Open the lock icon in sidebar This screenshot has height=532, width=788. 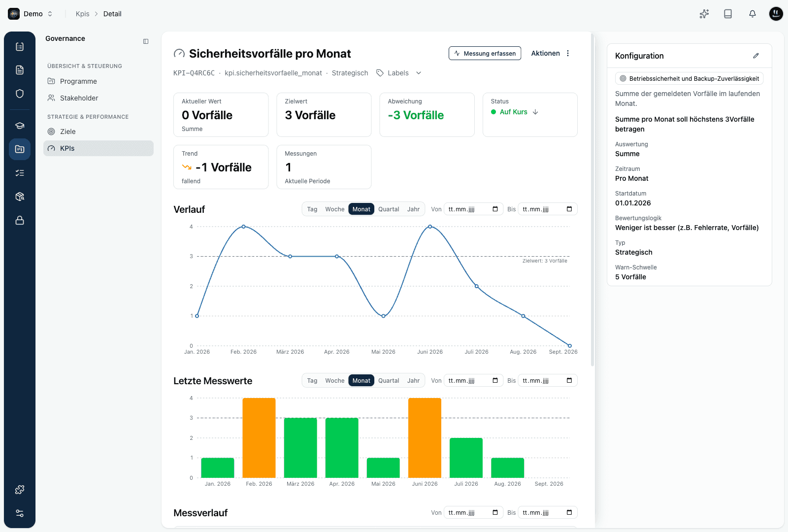(20, 220)
